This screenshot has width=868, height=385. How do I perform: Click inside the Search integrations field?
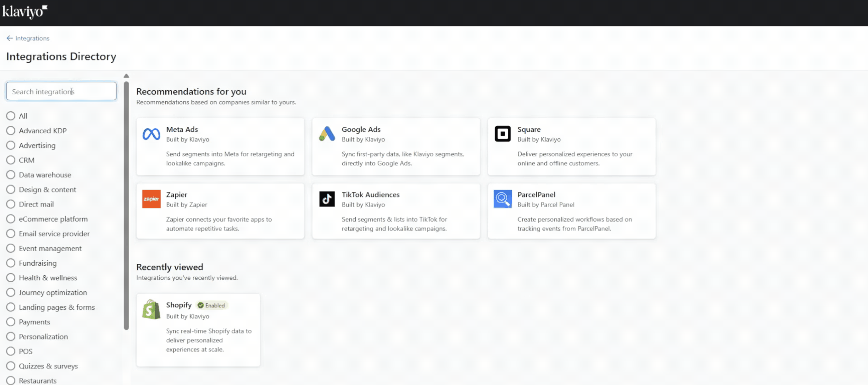61,91
